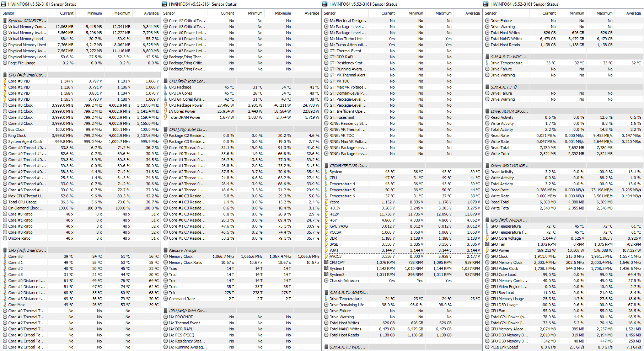The width and height of the screenshot is (644, 351).
Task: Select the S.M.A.R.T.: ADATA... group header
Action: 402,293
